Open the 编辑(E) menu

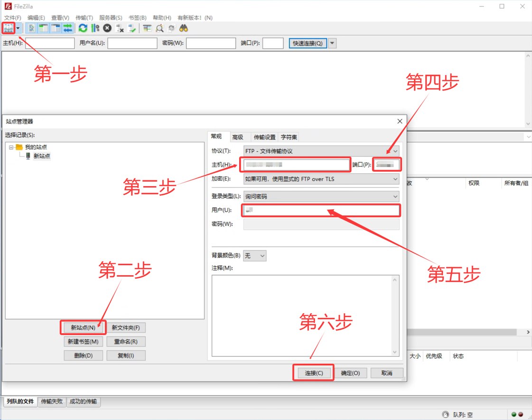[36, 18]
